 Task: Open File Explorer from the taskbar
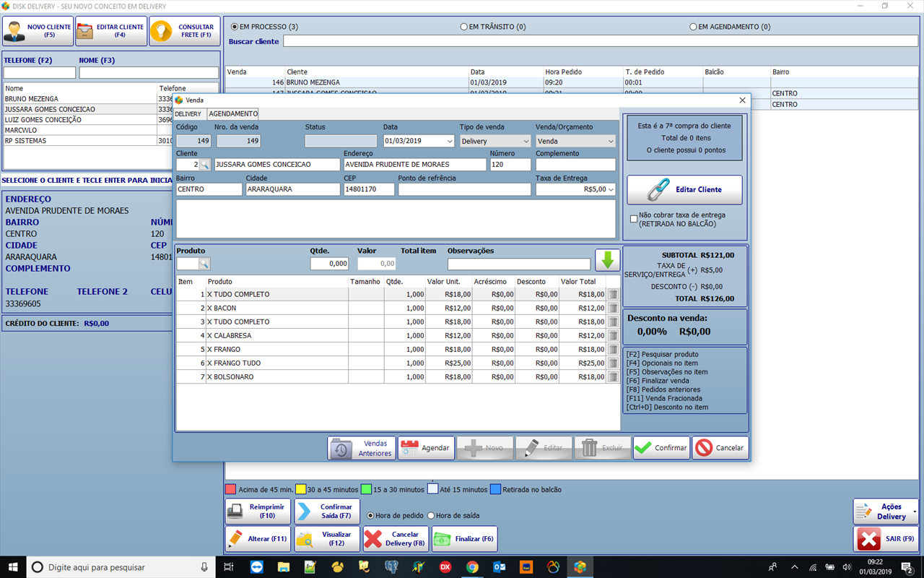pyautogui.click(x=284, y=567)
